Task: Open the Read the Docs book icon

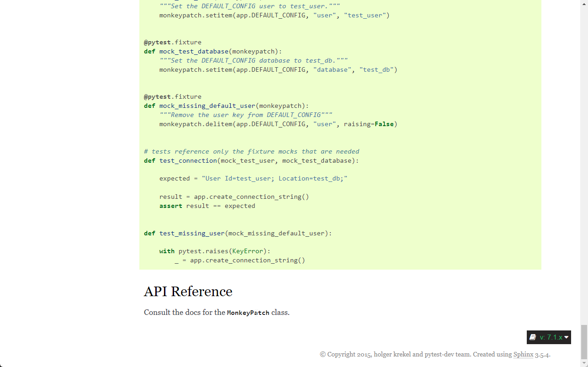Action: (x=533, y=337)
